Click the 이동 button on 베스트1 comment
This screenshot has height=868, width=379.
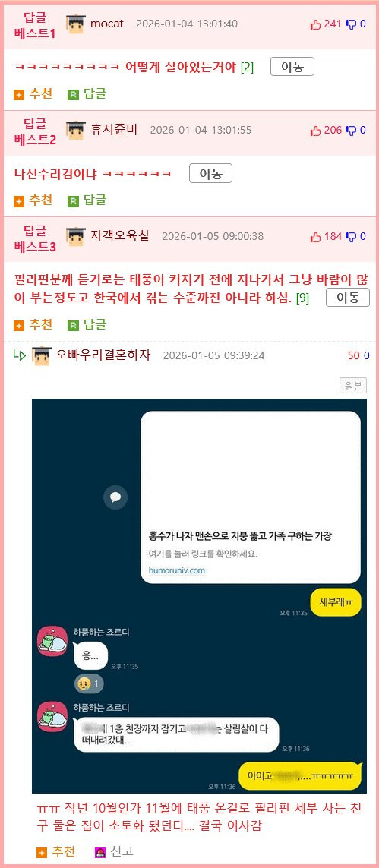coord(292,67)
